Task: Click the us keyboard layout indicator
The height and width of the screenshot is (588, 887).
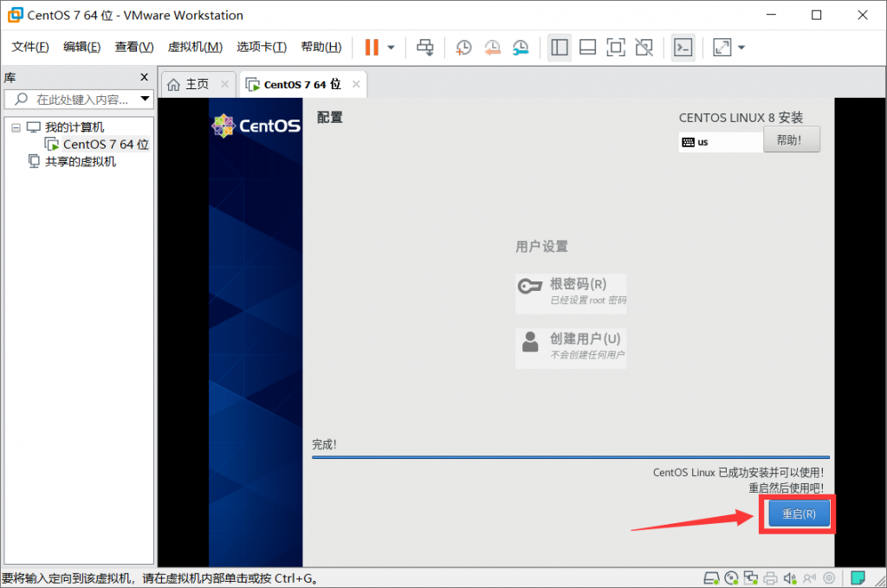Action: click(721, 142)
